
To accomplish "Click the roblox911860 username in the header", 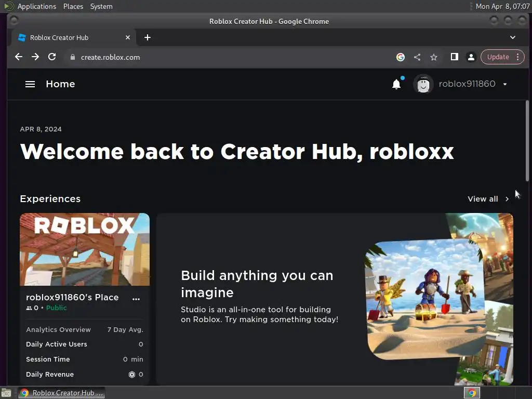I will (x=467, y=84).
